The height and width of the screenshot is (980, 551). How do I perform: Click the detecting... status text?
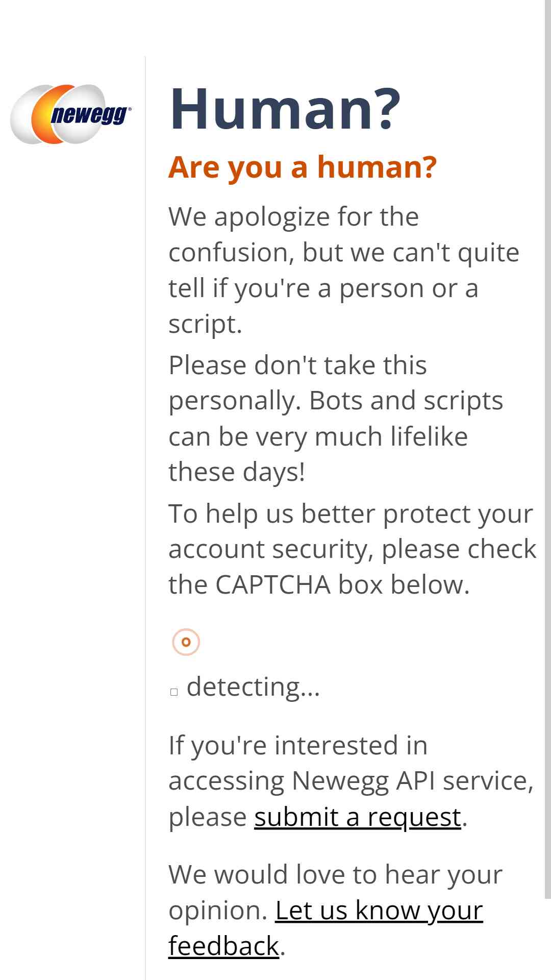point(253,687)
